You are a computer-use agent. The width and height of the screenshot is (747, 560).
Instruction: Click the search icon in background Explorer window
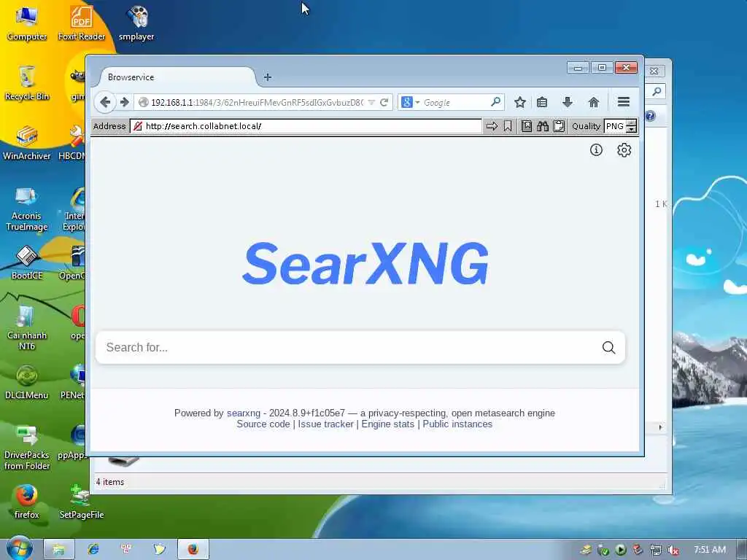657,91
